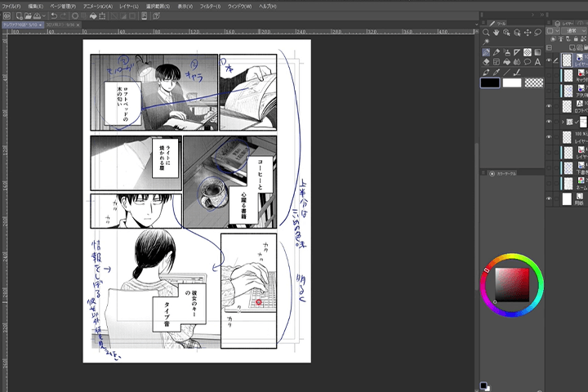Open the フィルター(I) menu
This screenshot has width=588, height=392.
coord(210,7)
